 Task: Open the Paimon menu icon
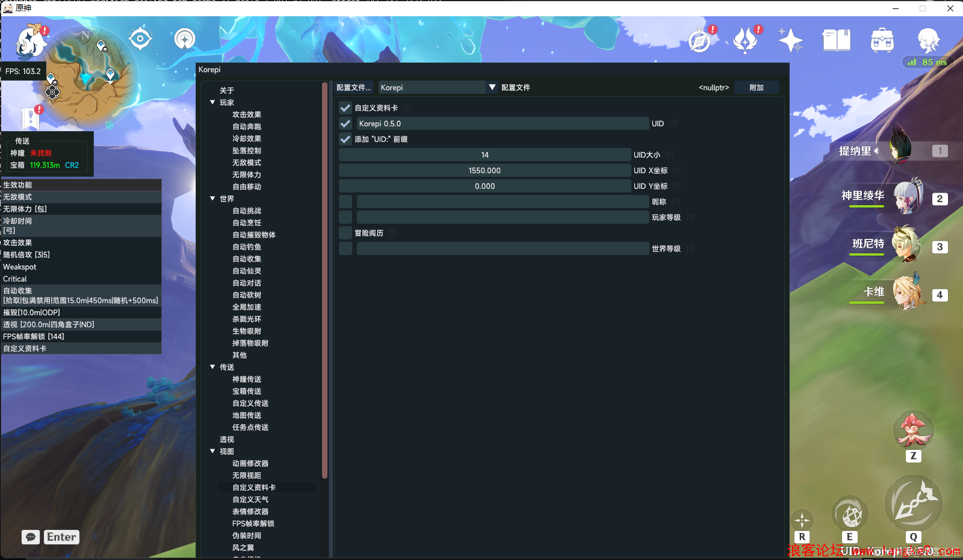coord(30,41)
